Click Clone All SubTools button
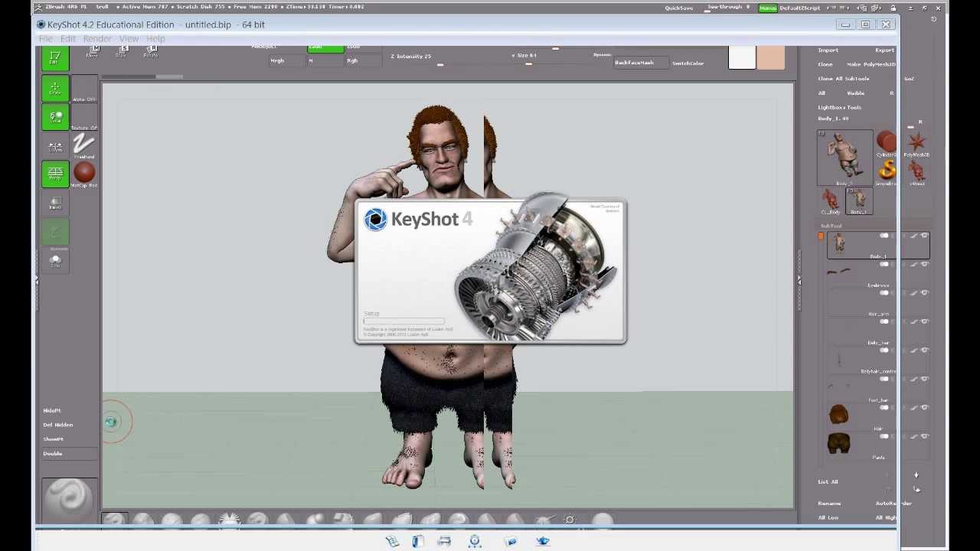Screen dimensions: 980x551 [844, 79]
